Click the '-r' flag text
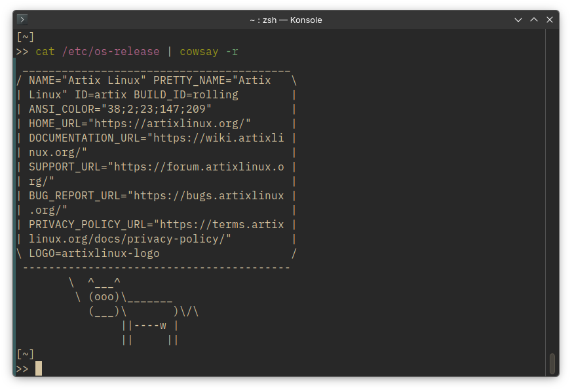572x392 pixels. point(232,52)
